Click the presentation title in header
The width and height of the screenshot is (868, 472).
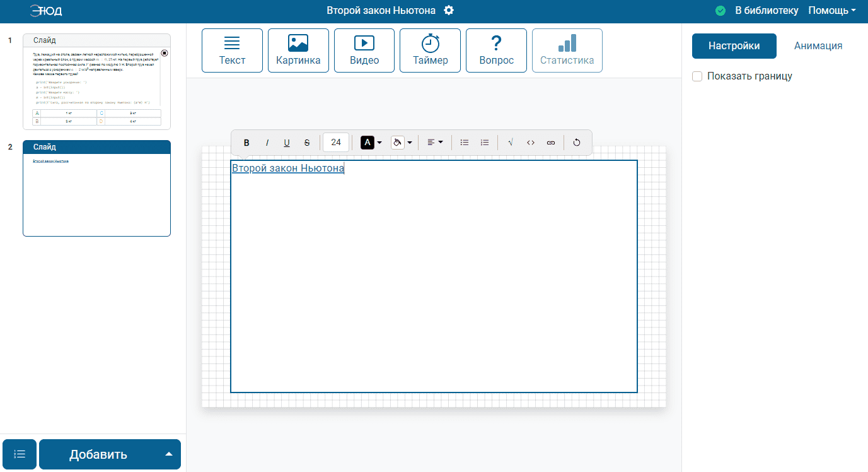coord(381,10)
